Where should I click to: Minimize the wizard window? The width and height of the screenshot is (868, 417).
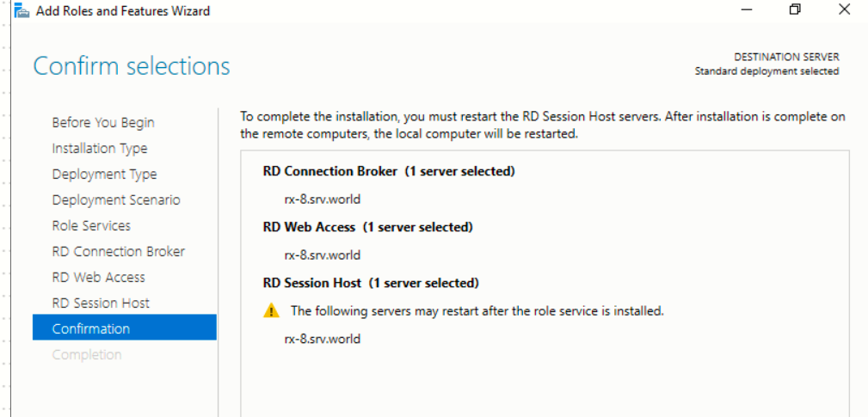[747, 10]
